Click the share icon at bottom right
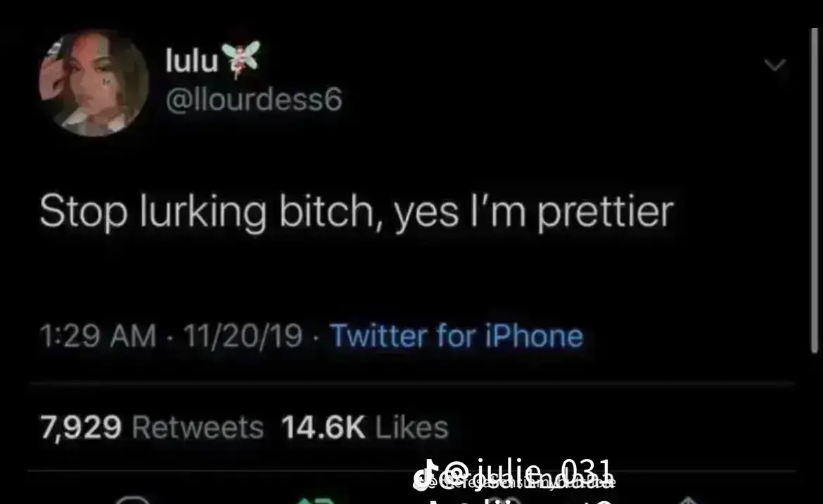The image size is (823, 504). pos(689,499)
